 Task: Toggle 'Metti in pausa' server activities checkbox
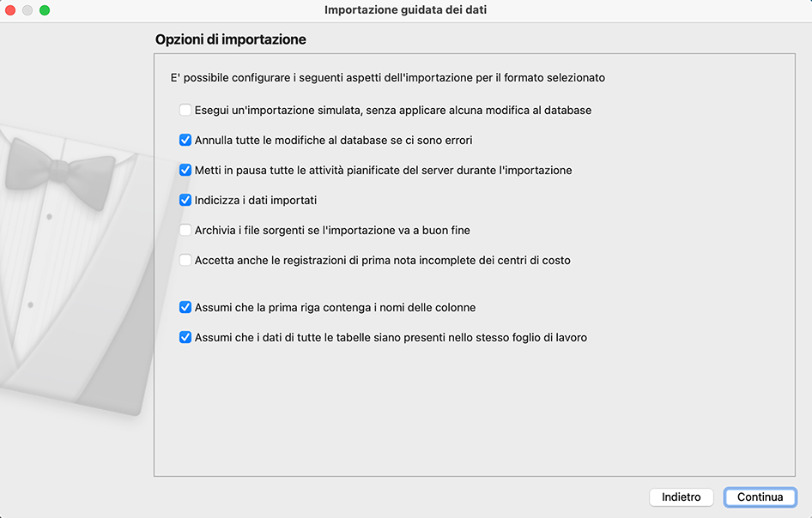(185, 170)
